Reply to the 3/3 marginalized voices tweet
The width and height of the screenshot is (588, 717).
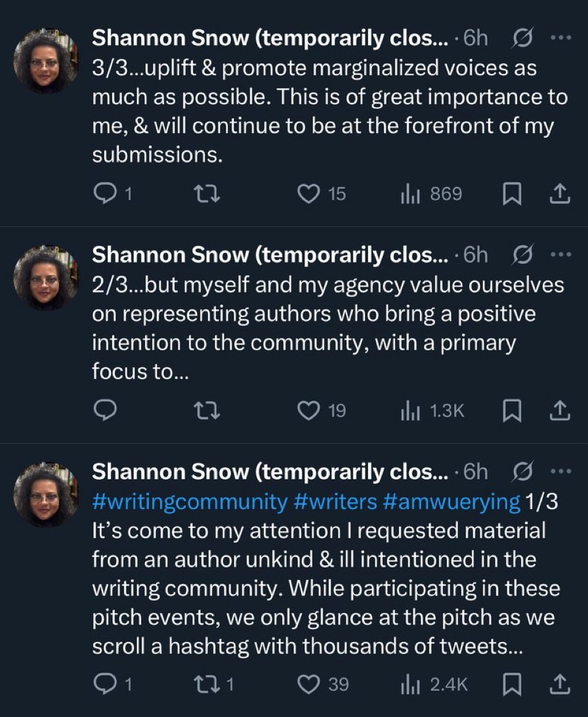point(105,194)
